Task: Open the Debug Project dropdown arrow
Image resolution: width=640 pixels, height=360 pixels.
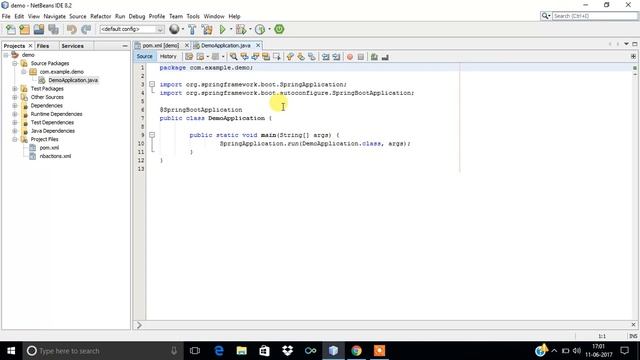Action: tap(250, 29)
